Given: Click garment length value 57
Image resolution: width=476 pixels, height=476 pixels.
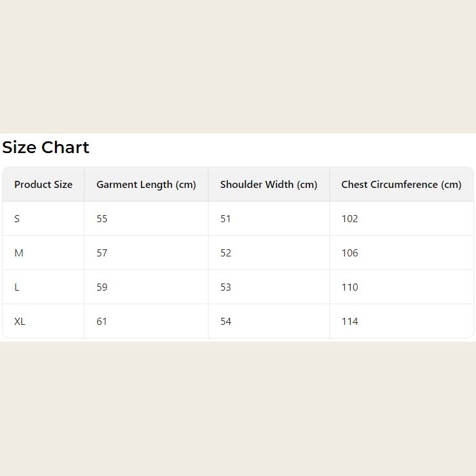Looking at the screenshot, I should pos(102,253).
